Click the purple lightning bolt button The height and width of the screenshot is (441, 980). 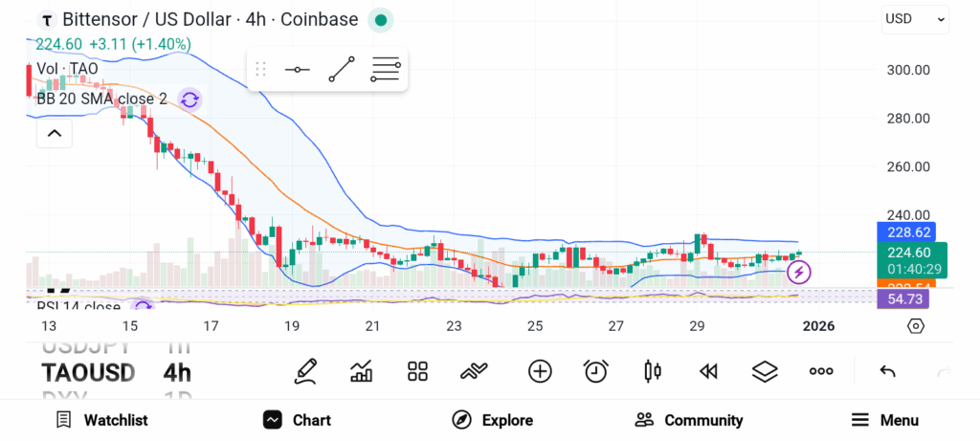click(799, 274)
